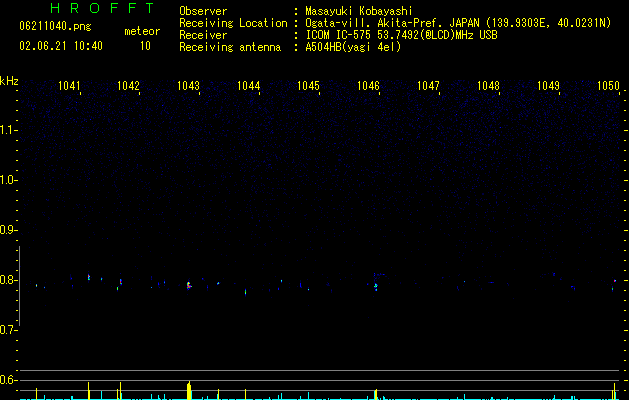This screenshot has height=400, width=629.
Task: Click the 0.9 kHz frequency label
Action: pos(8,230)
